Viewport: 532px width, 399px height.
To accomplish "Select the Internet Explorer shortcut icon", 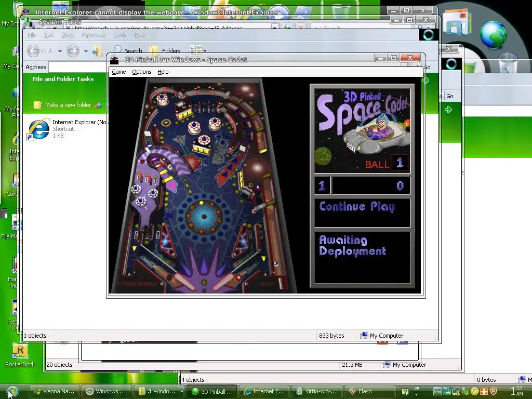I will pos(38,129).
